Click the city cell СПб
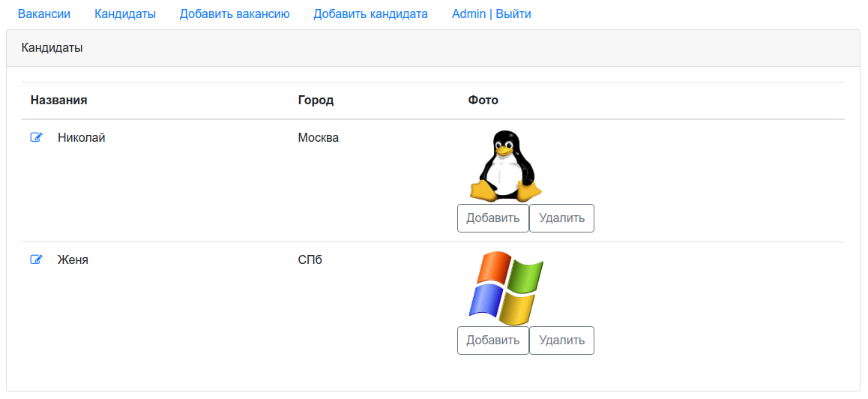 click(x=310, y=259)
